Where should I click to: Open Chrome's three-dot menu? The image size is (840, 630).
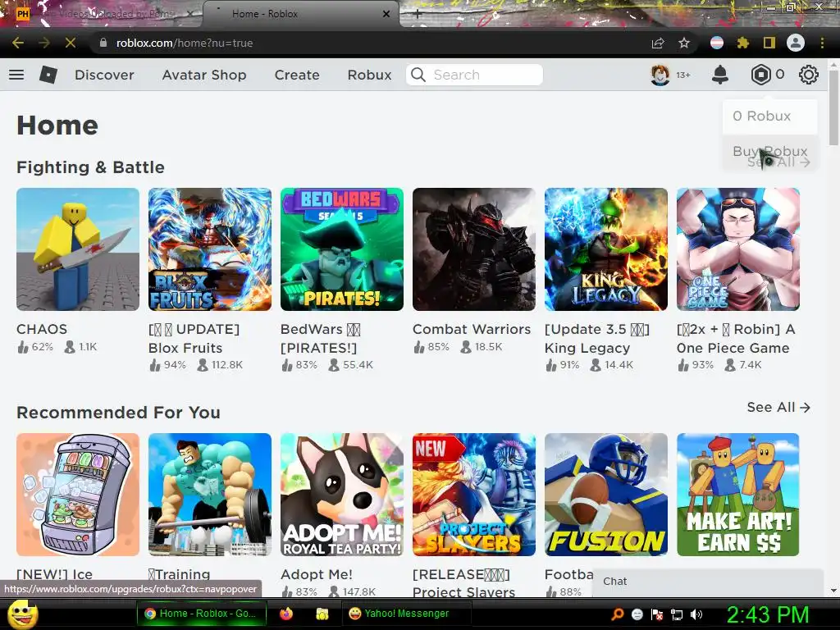pos(822,43)
